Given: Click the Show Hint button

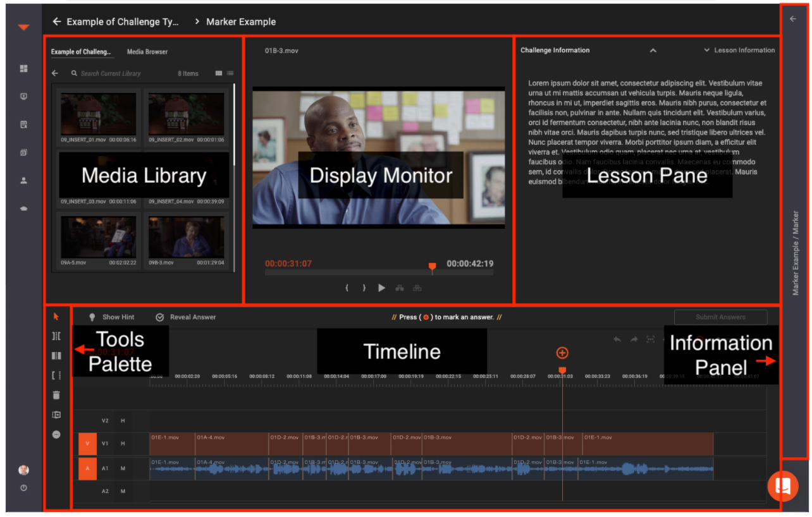Looking at the screenshot, I should point(111,317).
